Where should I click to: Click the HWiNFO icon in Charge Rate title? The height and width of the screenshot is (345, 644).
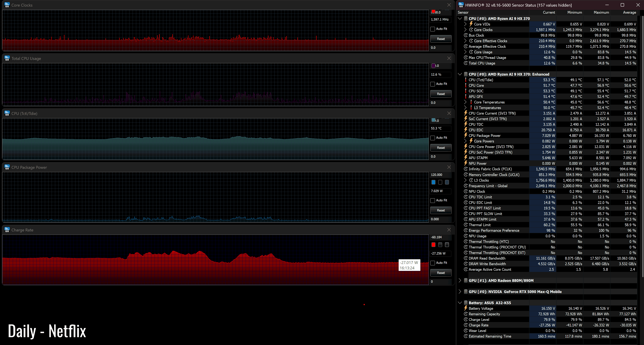[x=7, y=230]
